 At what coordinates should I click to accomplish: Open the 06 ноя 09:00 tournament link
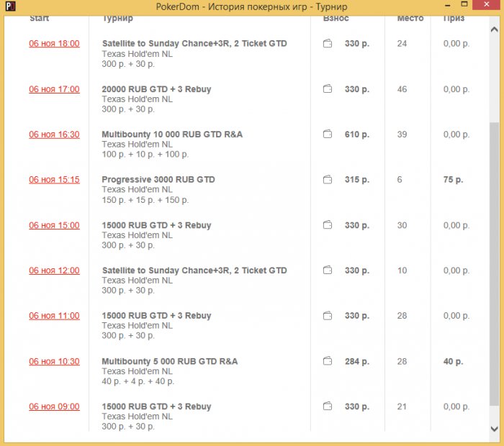click(x=54, y=406)
